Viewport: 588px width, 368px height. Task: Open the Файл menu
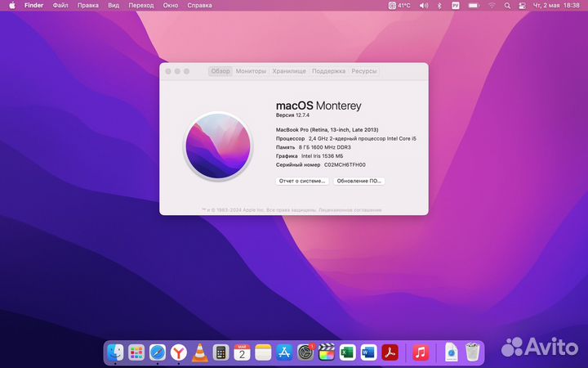click(x=60, y=5)
